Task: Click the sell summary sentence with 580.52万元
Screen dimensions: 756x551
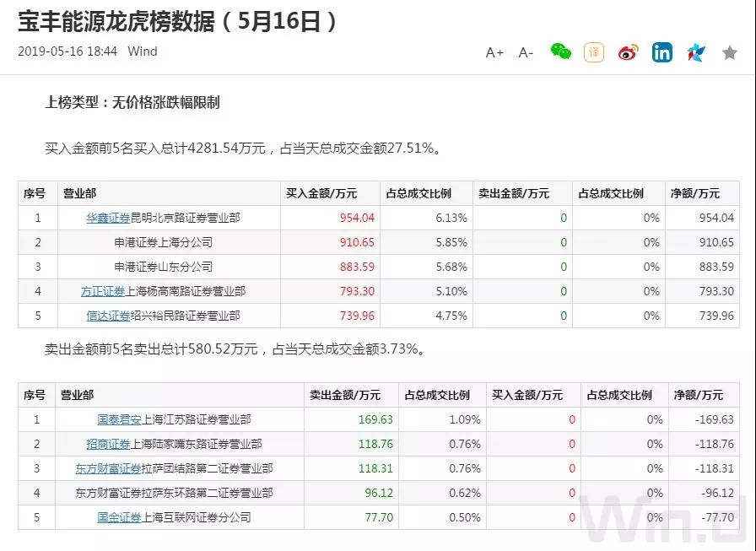Action: 235,348
